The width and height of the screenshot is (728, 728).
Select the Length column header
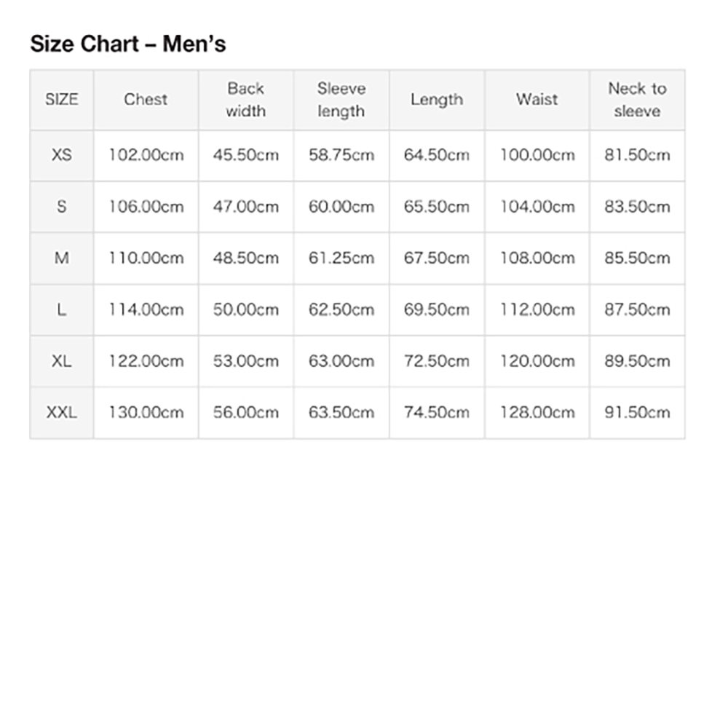tap(437, 99)
